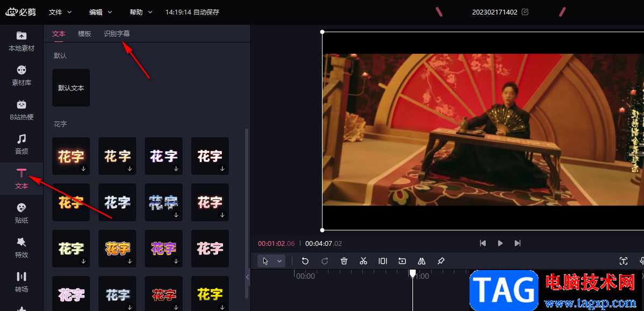This screenshot has width=644, height=311.
Task: Open the B站热梗 meme panel
Action: [x=22, y=110]
